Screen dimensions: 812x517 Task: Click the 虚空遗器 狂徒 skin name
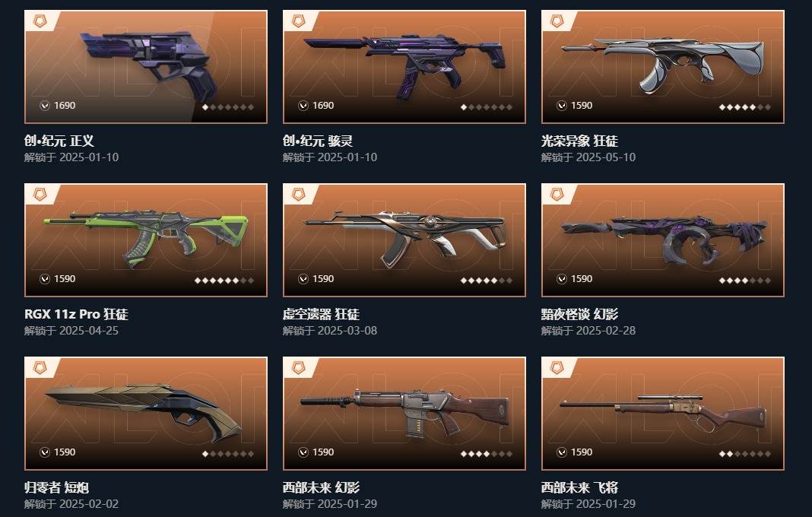click(x=321, y=315)
